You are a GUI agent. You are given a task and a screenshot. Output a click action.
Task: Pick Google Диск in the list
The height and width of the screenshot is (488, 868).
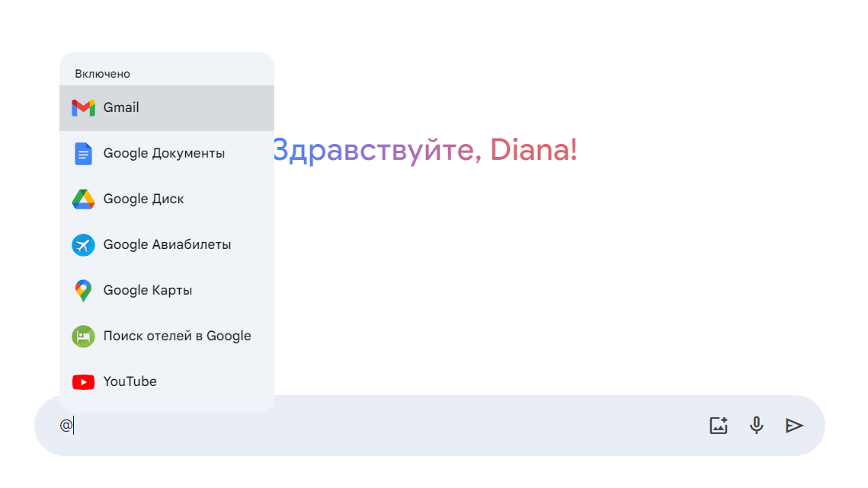pyautogui.click(x=144, y=199)
